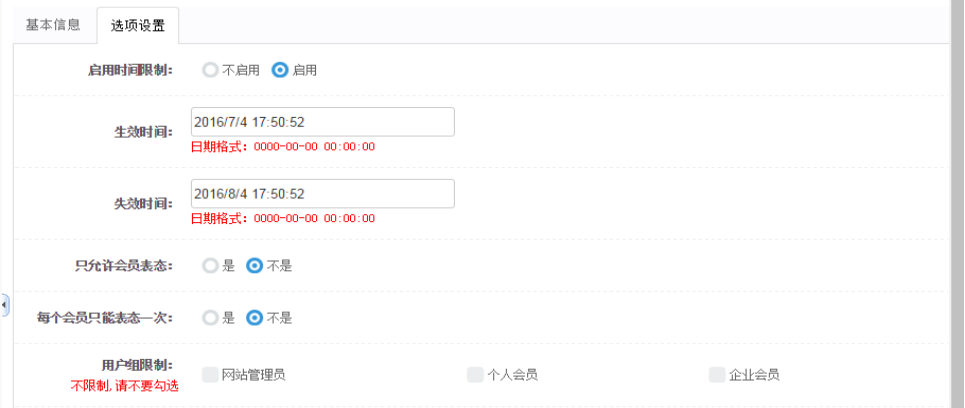This screenshot has width=965, height=408.
Task: Choose 不是 for 每个会员只能表态一次
Action: (255, 318)
